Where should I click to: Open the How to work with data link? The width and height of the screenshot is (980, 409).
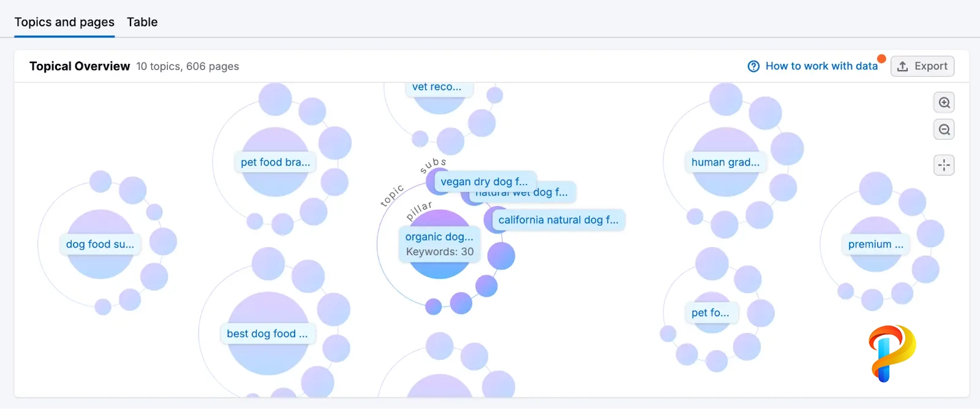821,66
